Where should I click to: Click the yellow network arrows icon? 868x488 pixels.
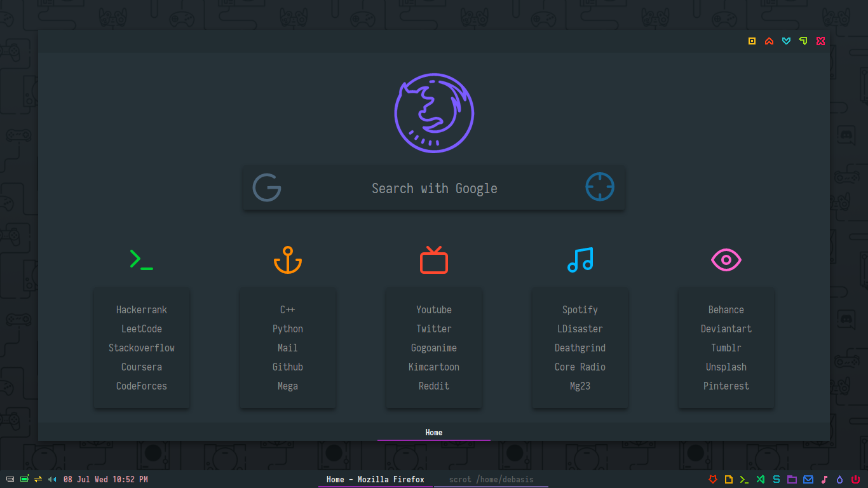(38, 479)
